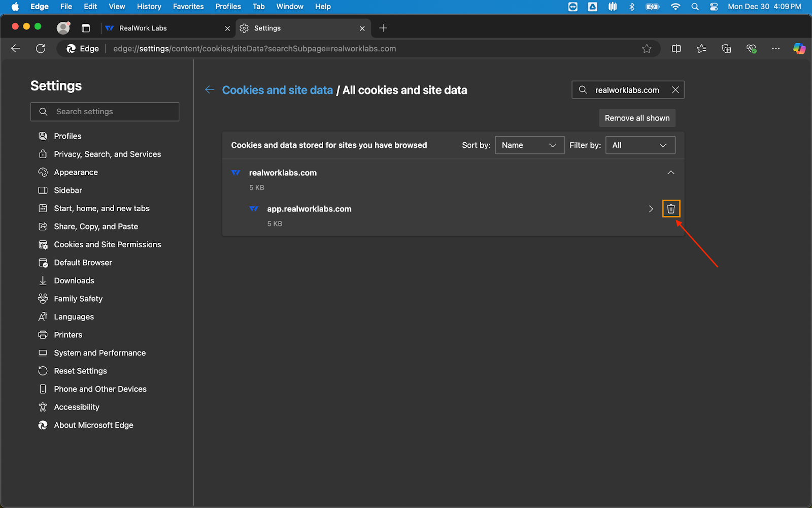
Task: Close the Settings tab
Action: coord(362,28)
